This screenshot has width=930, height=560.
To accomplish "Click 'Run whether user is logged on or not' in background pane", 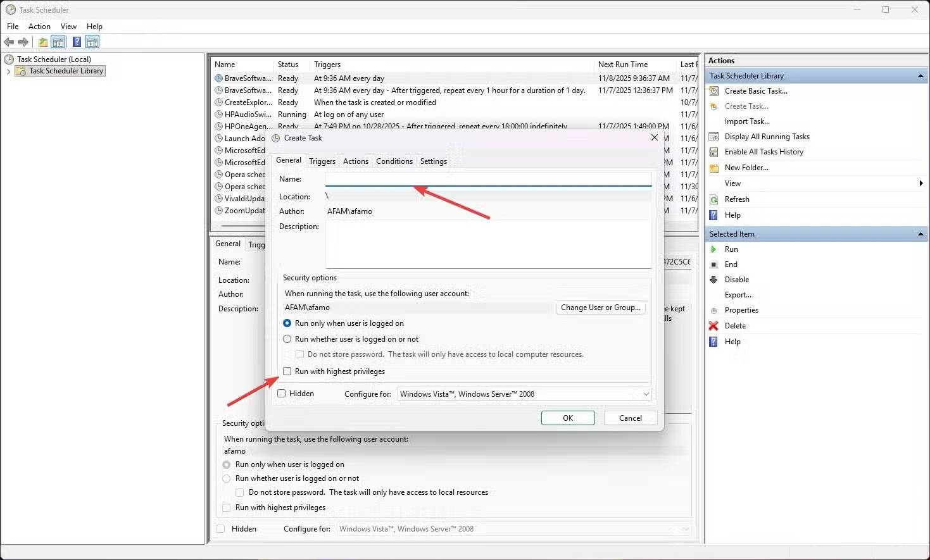I will click(227, 478).
